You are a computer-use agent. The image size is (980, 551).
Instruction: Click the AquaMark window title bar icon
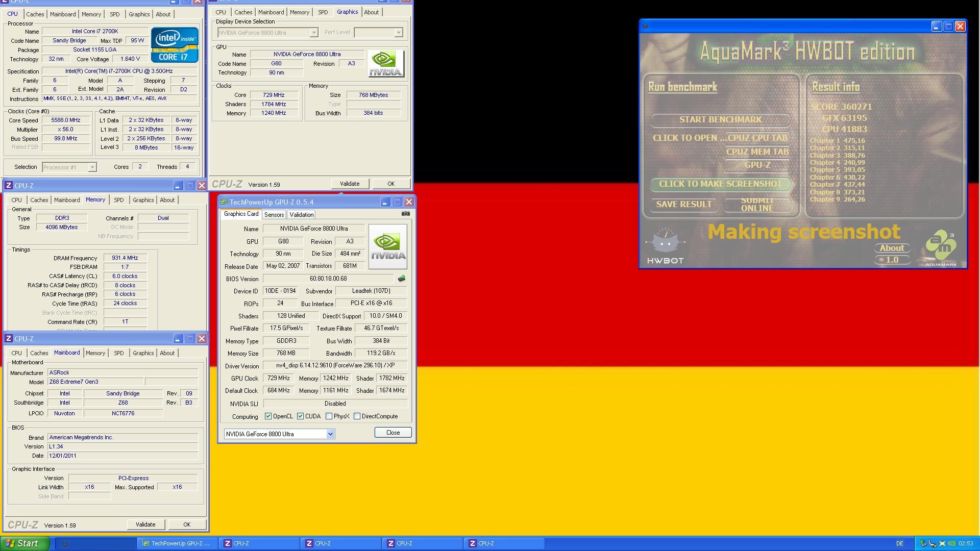[x=645, y=26]
